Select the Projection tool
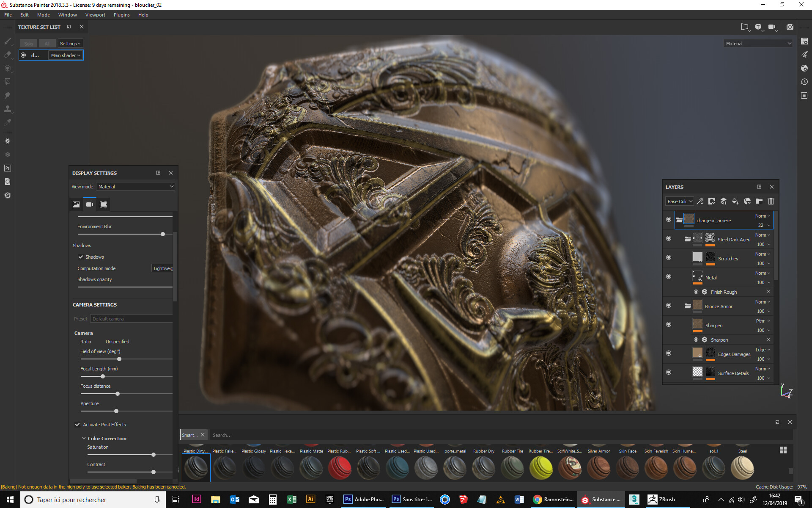This screenshot has width=812, height=508. coord(8,68)
